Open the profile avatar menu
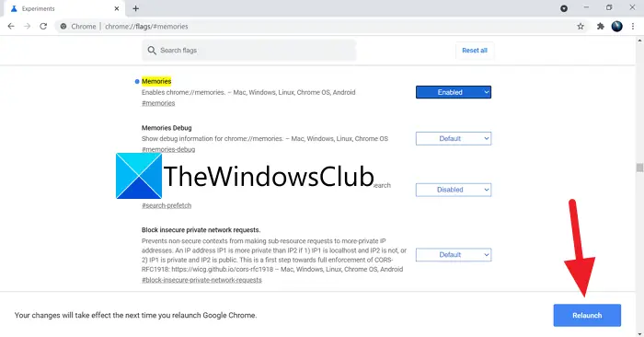644x337 pixels. point(617,27)
